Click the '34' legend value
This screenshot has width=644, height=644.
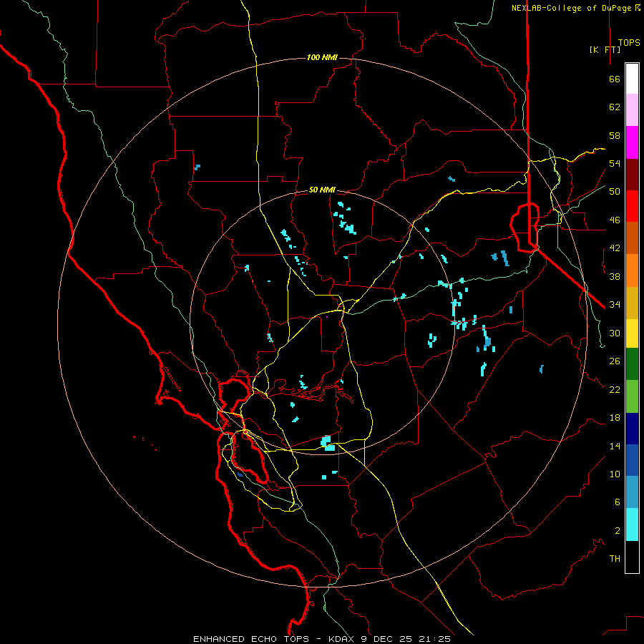click(x=615, y=304)
